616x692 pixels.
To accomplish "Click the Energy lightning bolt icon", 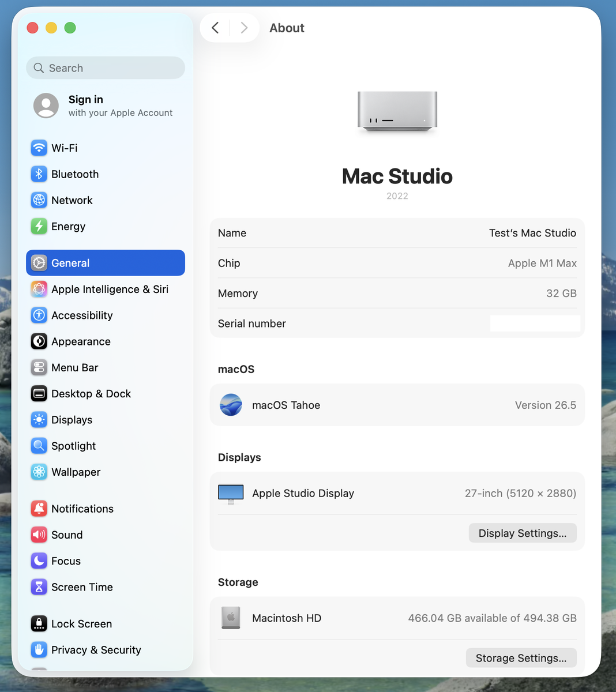I will 39,227.
